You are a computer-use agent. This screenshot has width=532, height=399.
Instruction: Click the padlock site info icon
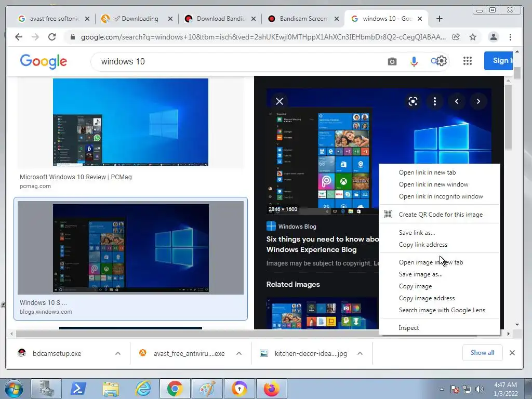pyautogui.click(x=72, y=37)
